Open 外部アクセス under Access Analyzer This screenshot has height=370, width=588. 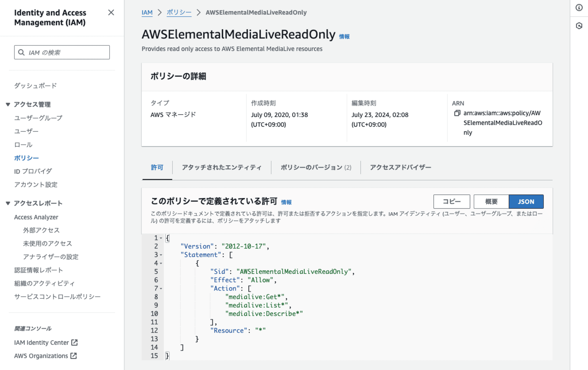pos(41,230)
